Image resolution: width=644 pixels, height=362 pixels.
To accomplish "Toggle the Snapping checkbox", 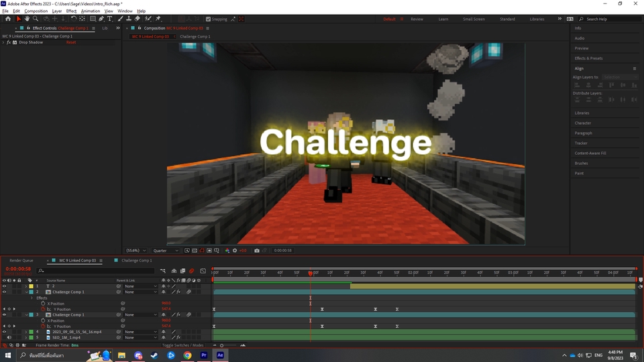I will (208, 19).
